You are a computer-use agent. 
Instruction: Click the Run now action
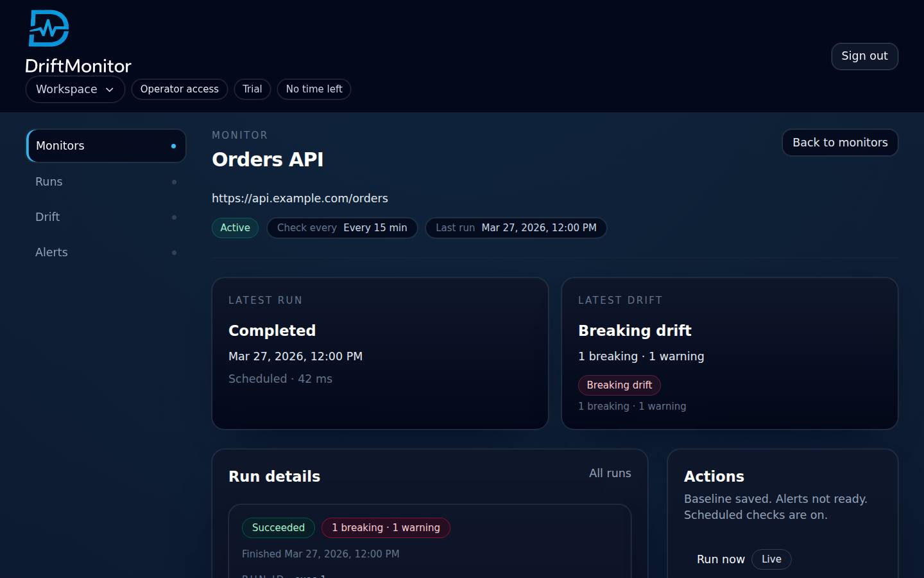point(721,559)
